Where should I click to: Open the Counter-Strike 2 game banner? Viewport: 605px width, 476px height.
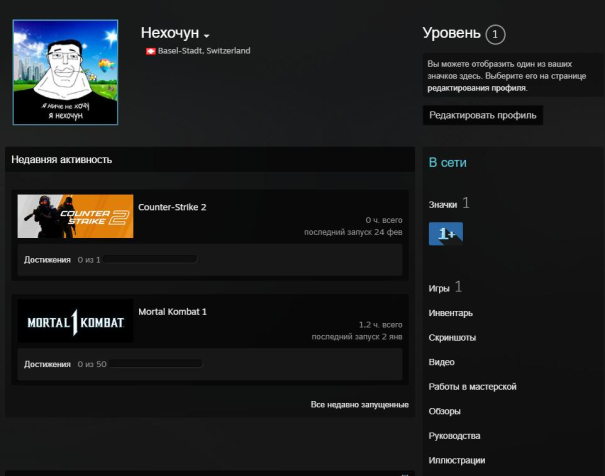pyautogui.click(x=75, y=216)
